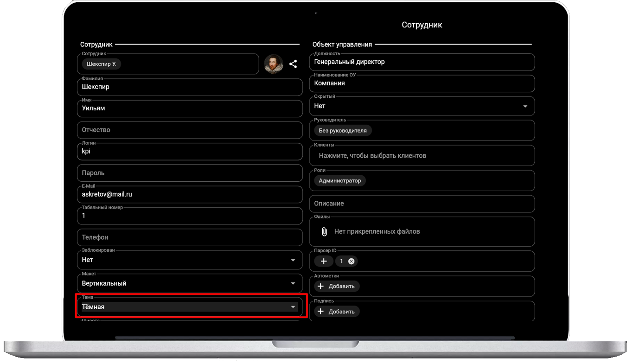Click the paperclip attachment icon in Файлы
The image size is (627, 364).
[x=325, y=231]
